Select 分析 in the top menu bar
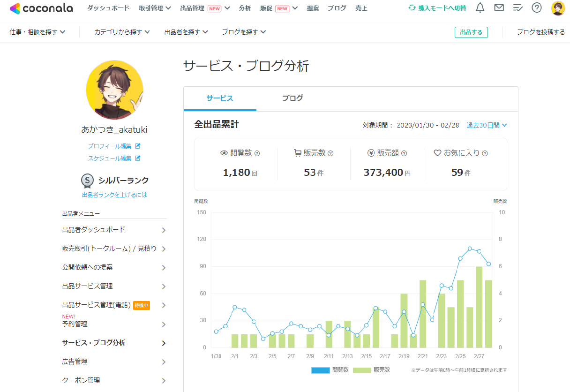The image size is (570, 392). (x=245, y=8)
